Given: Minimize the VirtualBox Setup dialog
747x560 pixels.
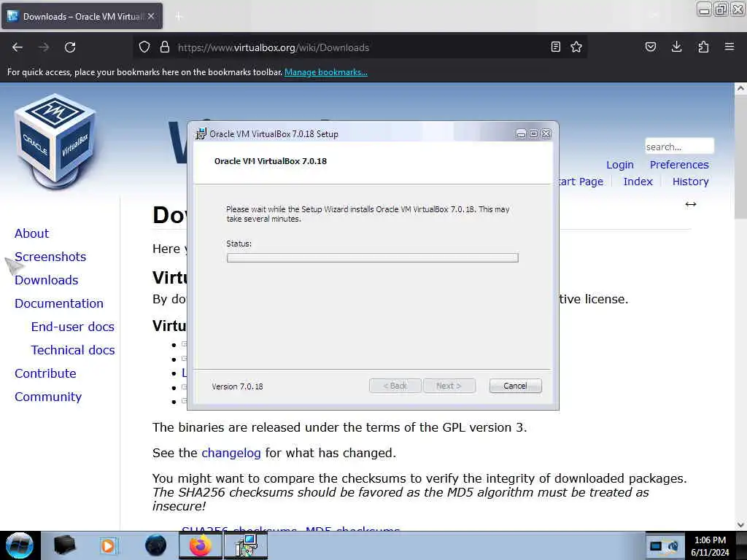Looking at the screenshot, I should [521, 134].
